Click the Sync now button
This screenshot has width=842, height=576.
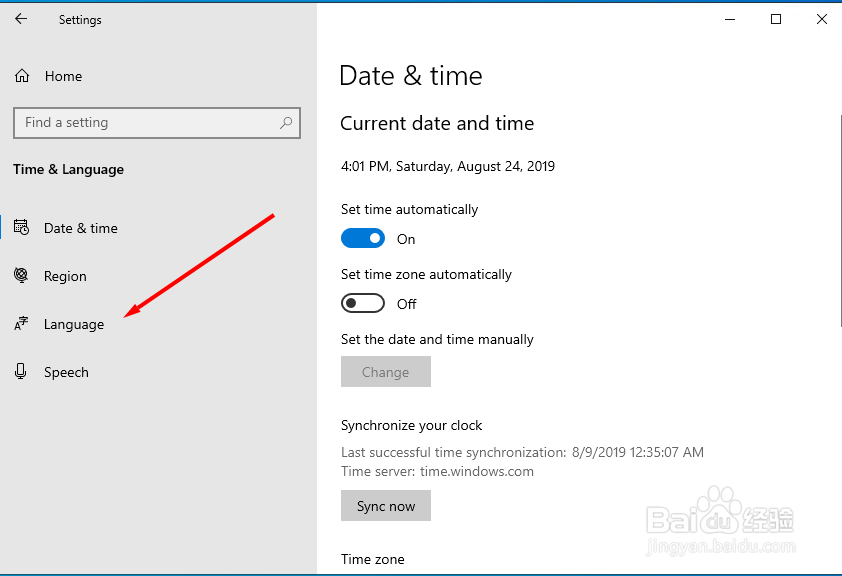coord(386,506)
